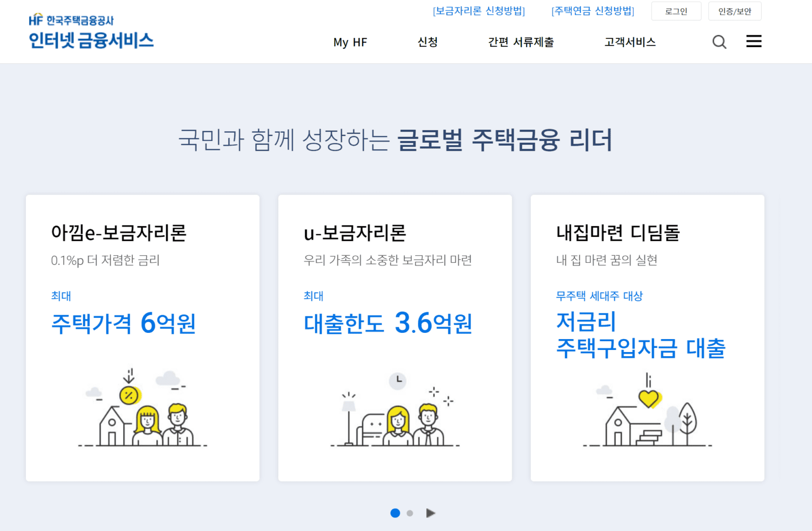Click the HF 한국주택금융공사 logo

[71, 20]
